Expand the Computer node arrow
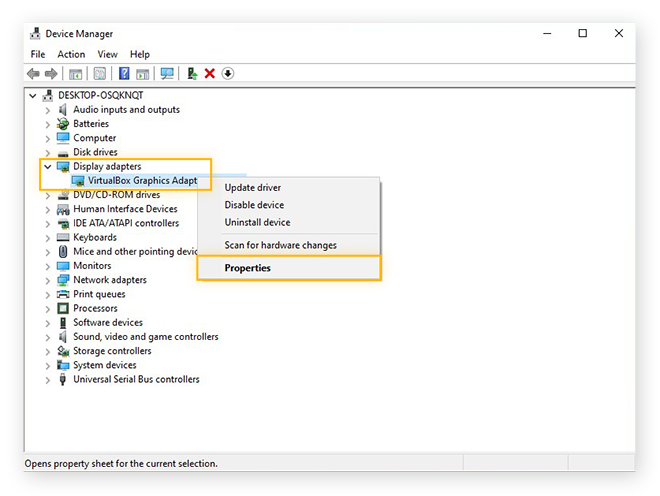660x496 pixels. click(x=48, y=139)
